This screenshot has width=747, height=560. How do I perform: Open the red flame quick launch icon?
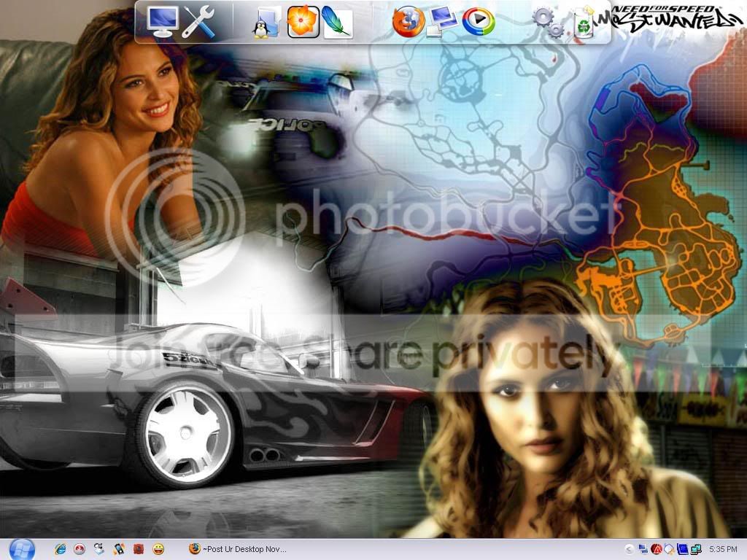coord(80,549)
